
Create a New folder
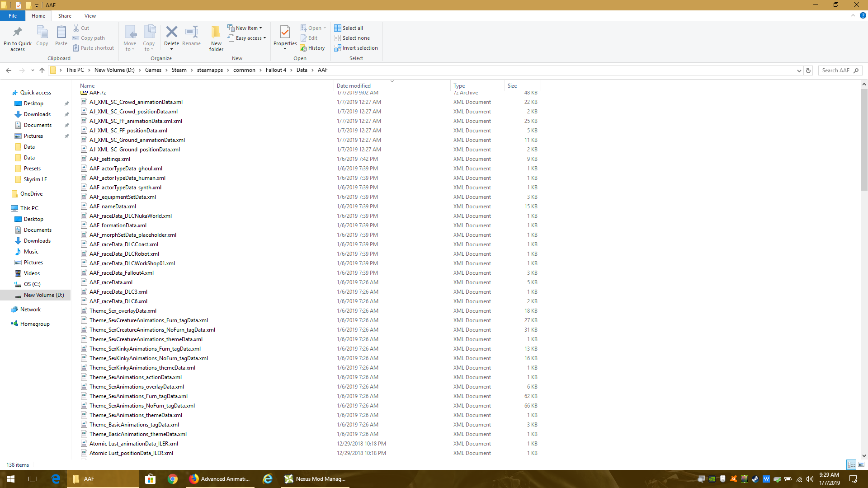pos(216,38)
